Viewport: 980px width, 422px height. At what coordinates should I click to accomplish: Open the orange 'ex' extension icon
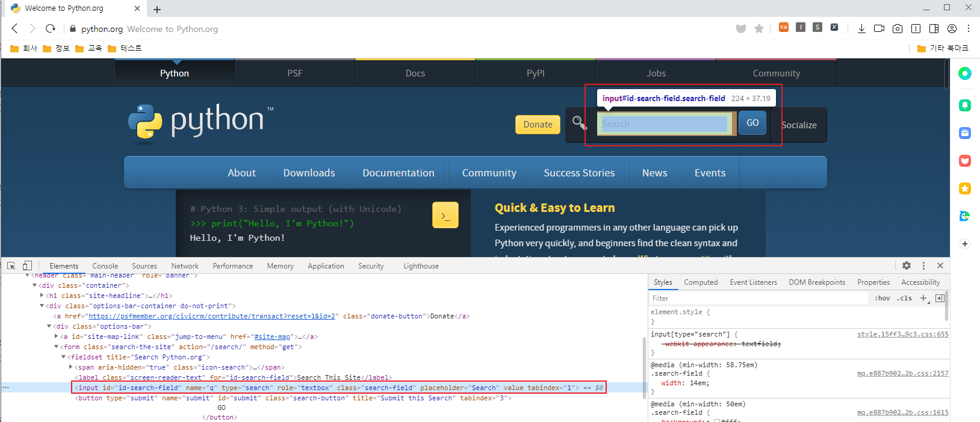pos(784,27)
